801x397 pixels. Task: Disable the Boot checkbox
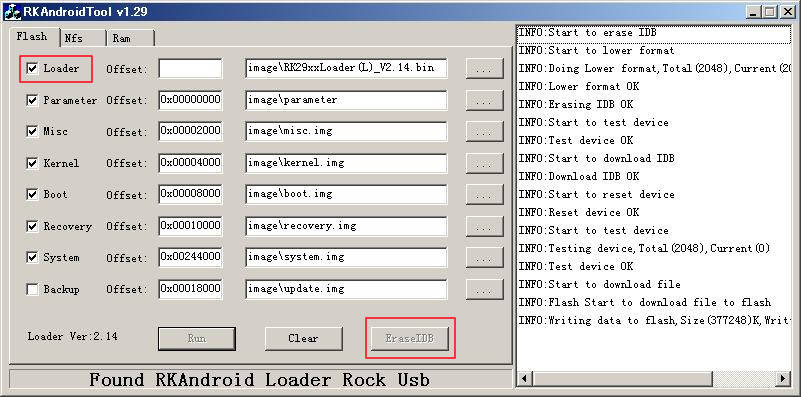(33, 195)
